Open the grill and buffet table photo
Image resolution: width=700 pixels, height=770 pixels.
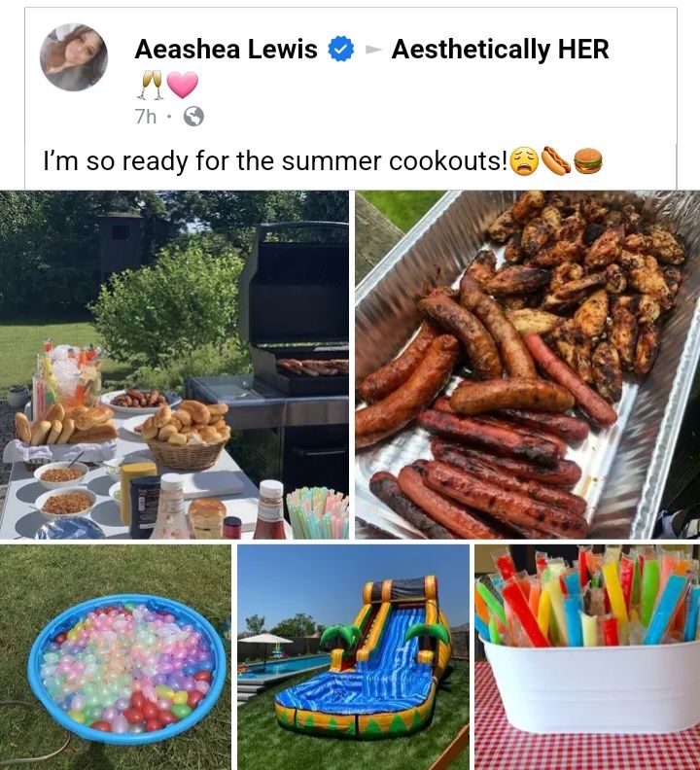174,365
